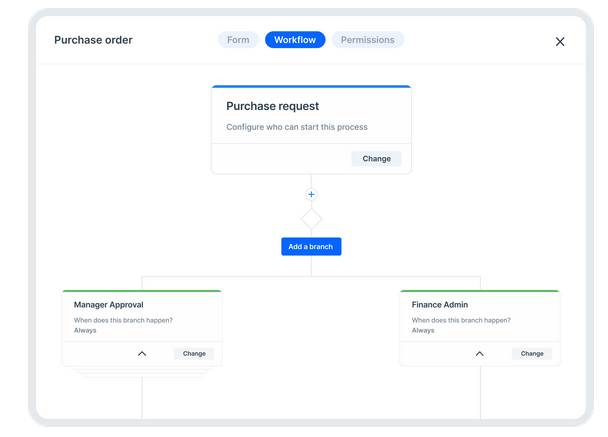Collapse the Finance Admin branch card
This screenshot has height=437, width=608.
coord(480,353)
